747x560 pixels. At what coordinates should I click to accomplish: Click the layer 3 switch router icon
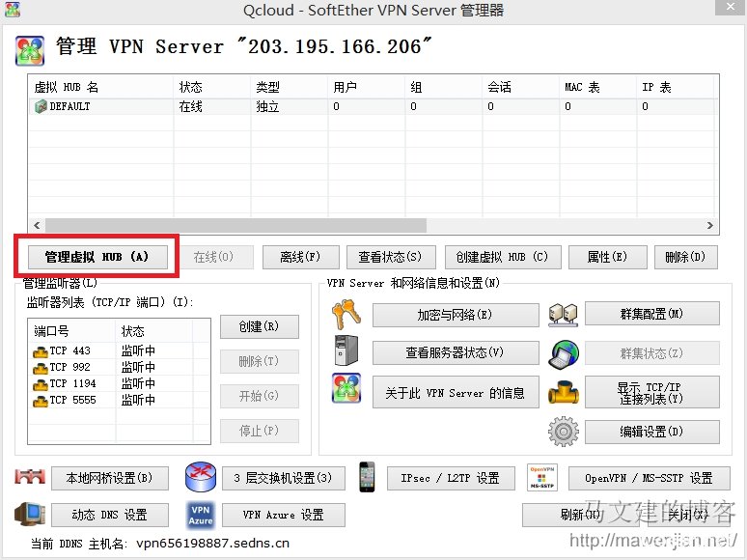201,477
